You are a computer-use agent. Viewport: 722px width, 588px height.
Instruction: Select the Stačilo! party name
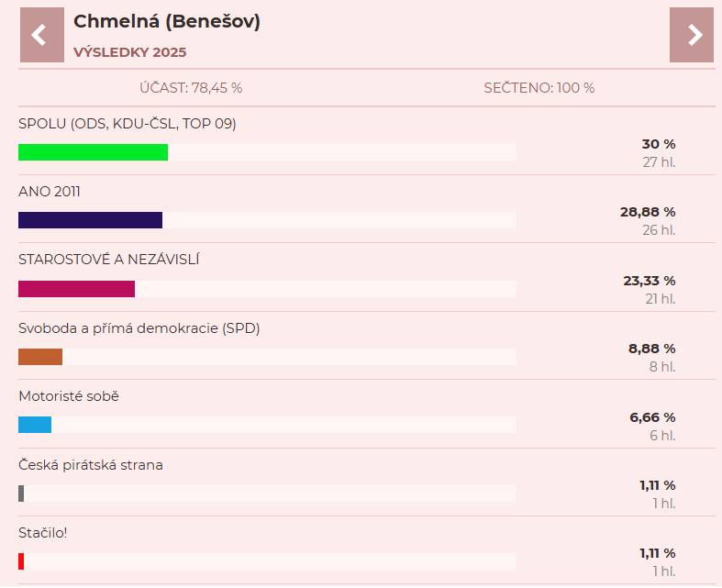coord(43,532)
